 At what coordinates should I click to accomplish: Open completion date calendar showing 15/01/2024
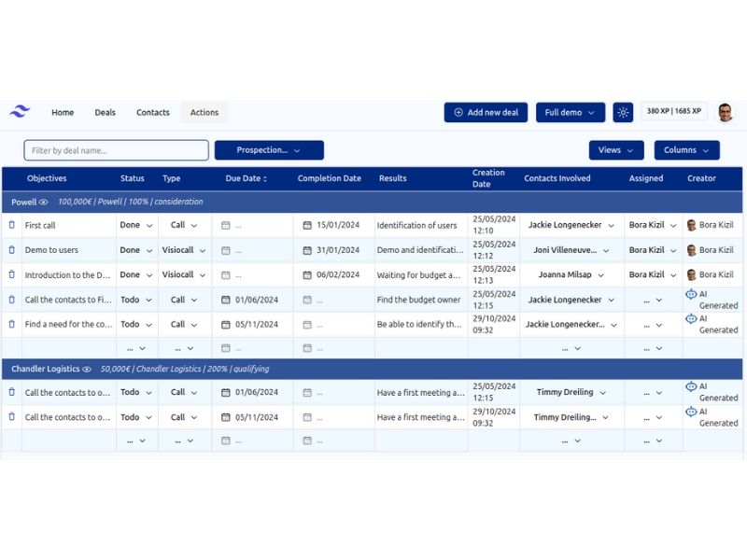point(307,225)
